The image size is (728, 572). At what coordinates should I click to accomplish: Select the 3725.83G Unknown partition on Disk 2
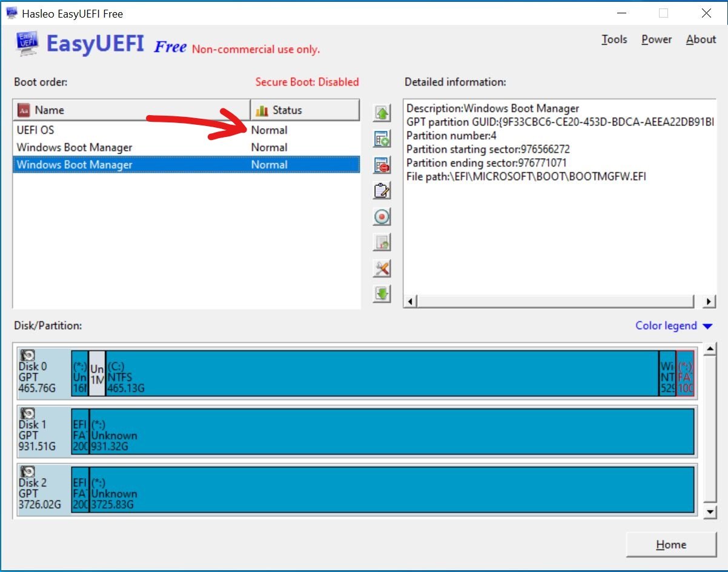pyautogui.click(x=391, y=490)
